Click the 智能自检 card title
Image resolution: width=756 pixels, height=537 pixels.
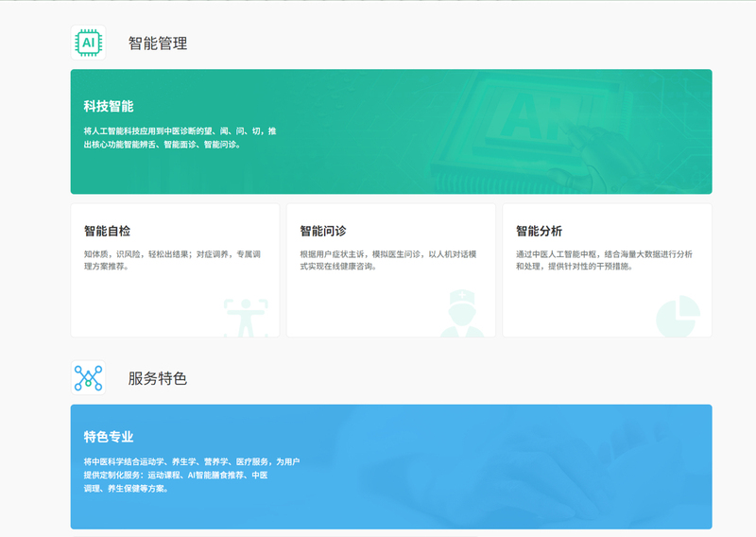click(107, 231)
